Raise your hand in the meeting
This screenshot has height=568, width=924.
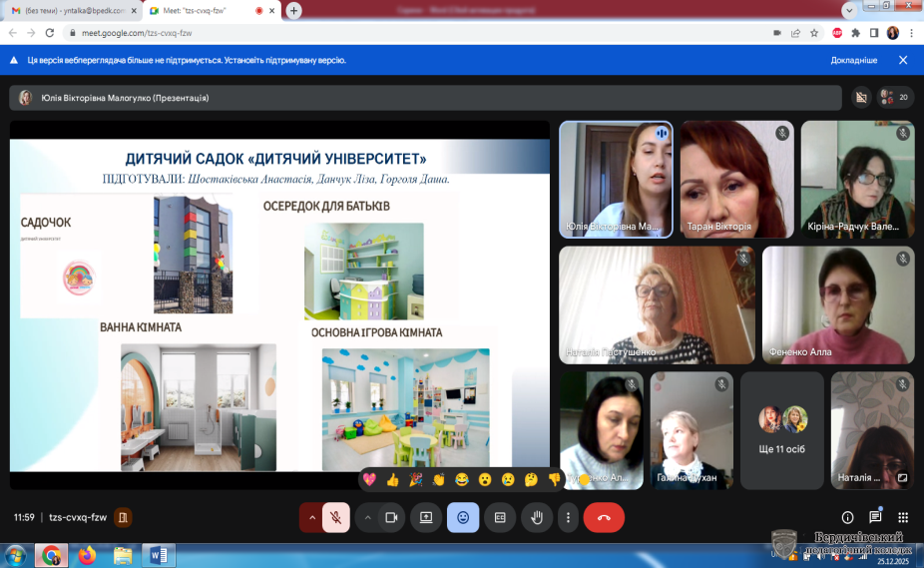537,517
